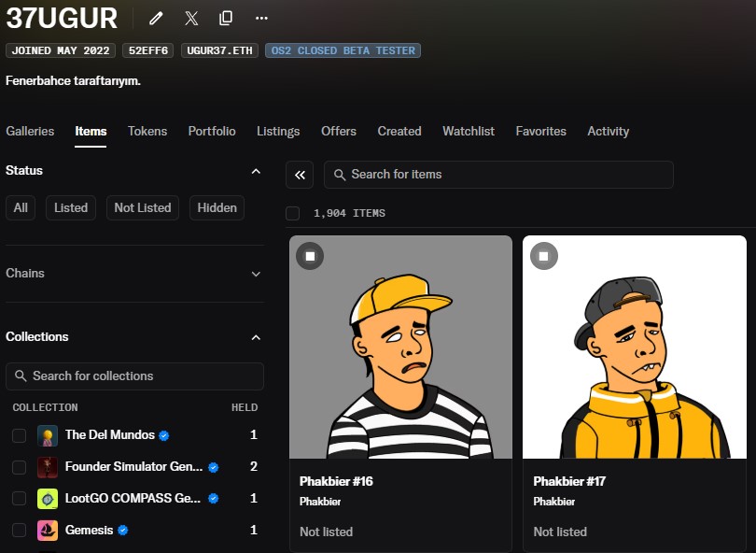Open the Watchlist tab
Image resolution: width=756 pixels, height=553 pixels.
[469, 132]
